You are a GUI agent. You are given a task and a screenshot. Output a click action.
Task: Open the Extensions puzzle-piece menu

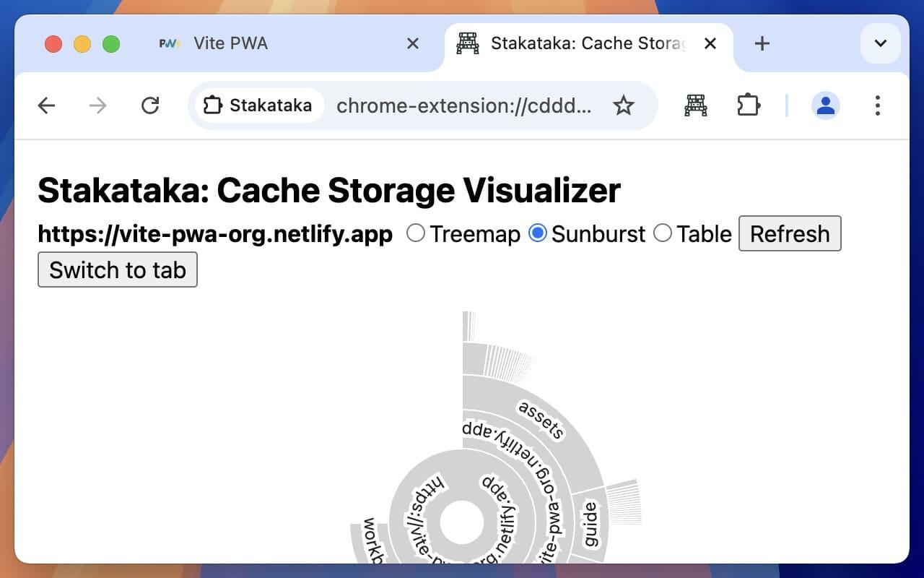click(x=748, y=106)
